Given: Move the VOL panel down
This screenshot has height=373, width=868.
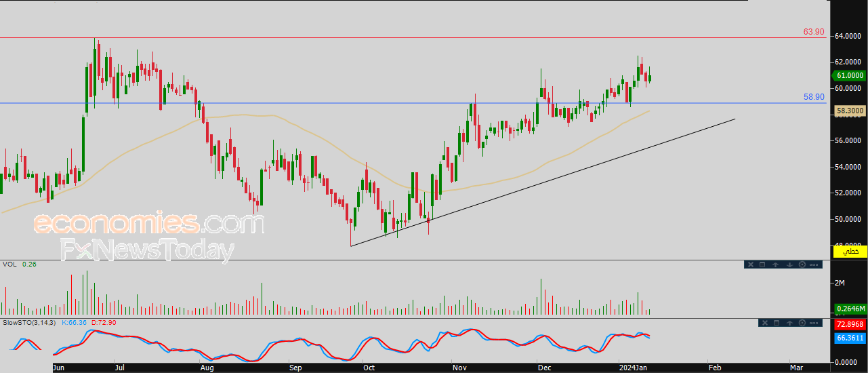Looking at the screenshot, I should [x=789, y=264].
